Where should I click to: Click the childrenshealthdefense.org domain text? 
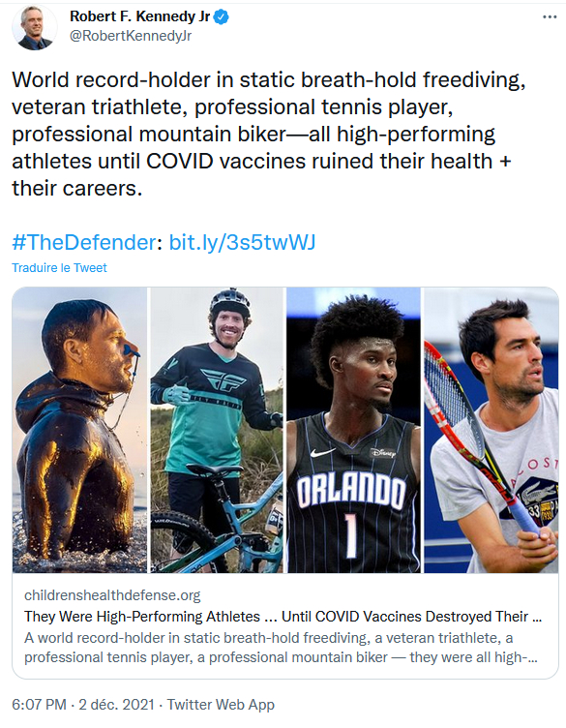(x=112, y=595)
